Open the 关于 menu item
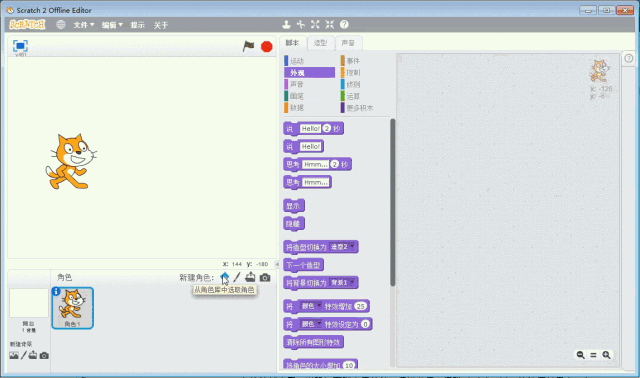 click(x=161, y=25)
